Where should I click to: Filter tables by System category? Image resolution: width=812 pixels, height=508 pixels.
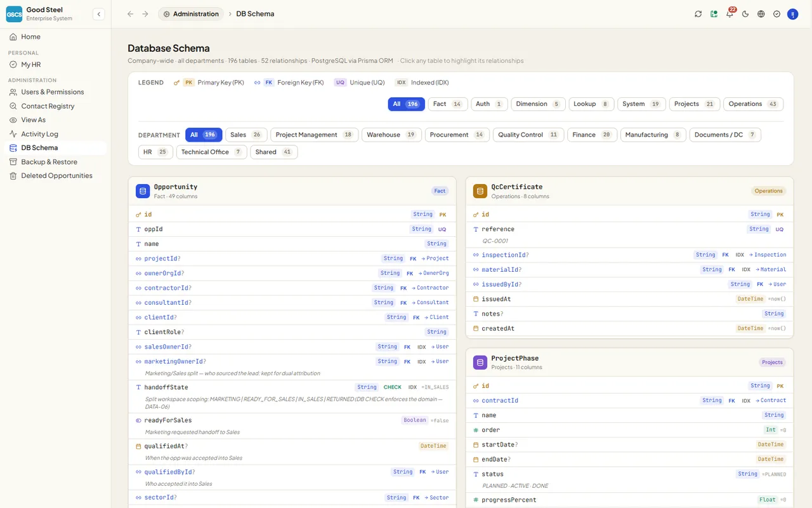point(641,104)
